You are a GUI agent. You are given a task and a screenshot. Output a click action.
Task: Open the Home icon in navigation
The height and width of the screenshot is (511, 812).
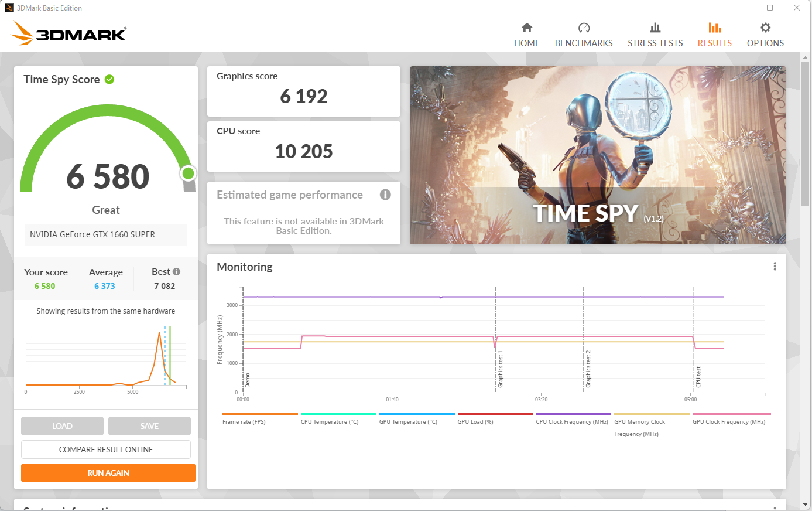tap(527, 28)
